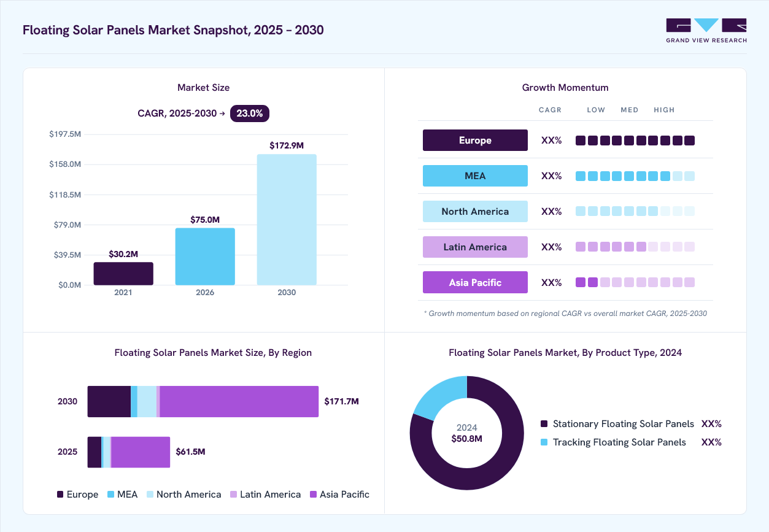Click the MEA growth momentum indicator squares
Image resolution: width=769 pixels, height=532 pixels.
pos(635,176)
